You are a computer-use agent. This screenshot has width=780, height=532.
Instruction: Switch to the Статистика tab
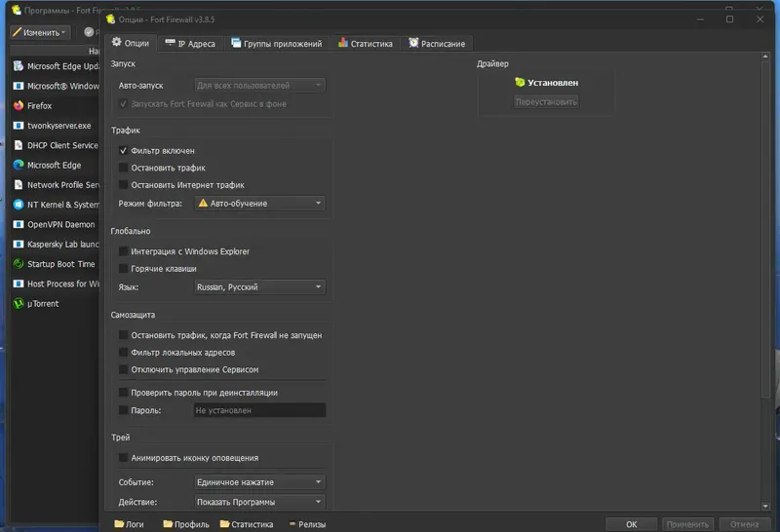366,44
